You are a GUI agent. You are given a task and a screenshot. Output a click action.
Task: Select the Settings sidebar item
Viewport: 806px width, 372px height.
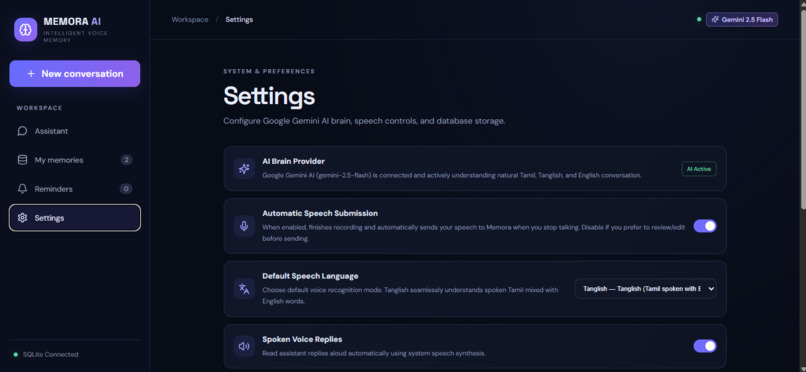[75, 218]
